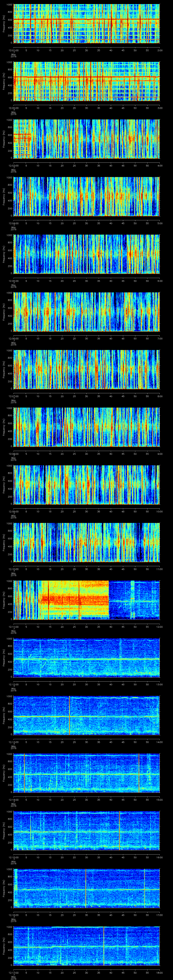Click the 12:02:00 start time label
Viewport: 173px width, 980px height.
(x=14, y=108)
